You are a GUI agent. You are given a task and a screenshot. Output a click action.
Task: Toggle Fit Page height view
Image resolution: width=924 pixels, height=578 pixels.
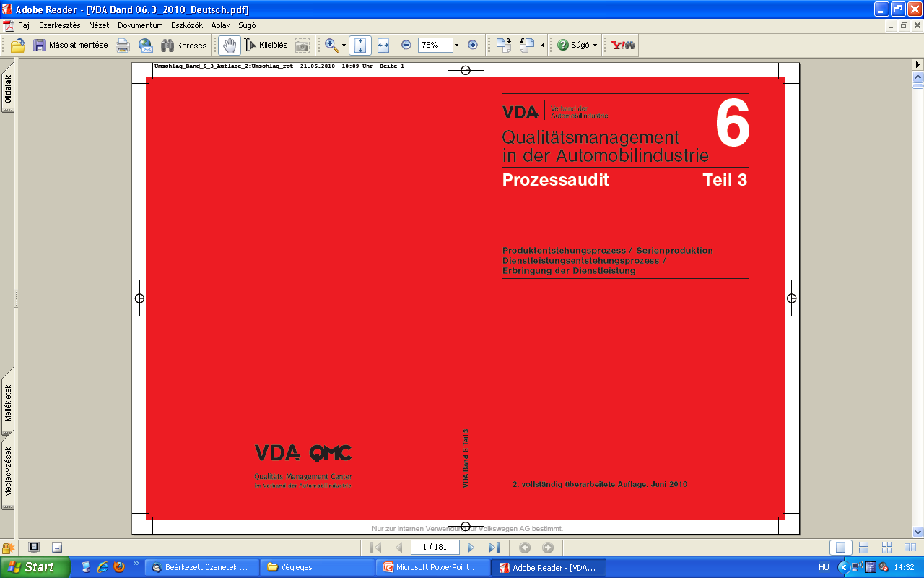click(x=360, y=45)
